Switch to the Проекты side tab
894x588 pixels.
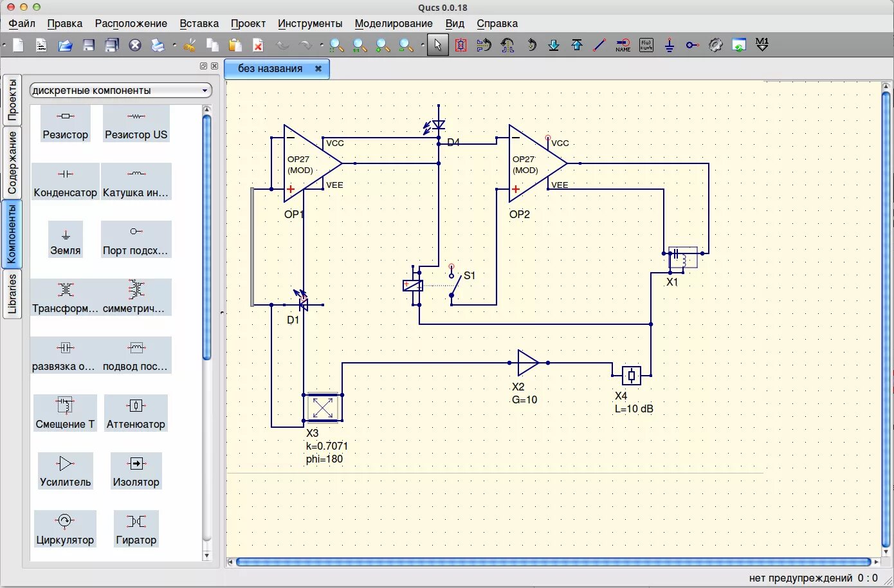(x=12, y=100)
